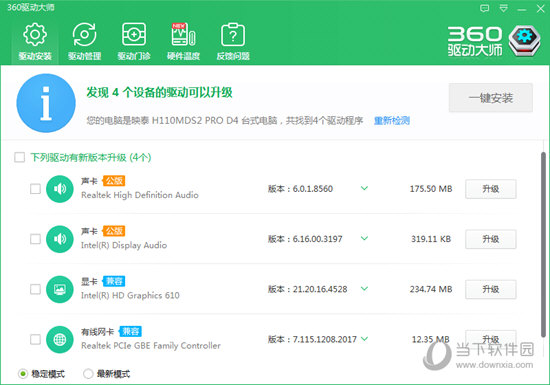Image resolution: width=550 pixels, height=385 pixels.
Task: Expand version dropdown for 21.20.16.4528
Action: [x=364, y=289]
